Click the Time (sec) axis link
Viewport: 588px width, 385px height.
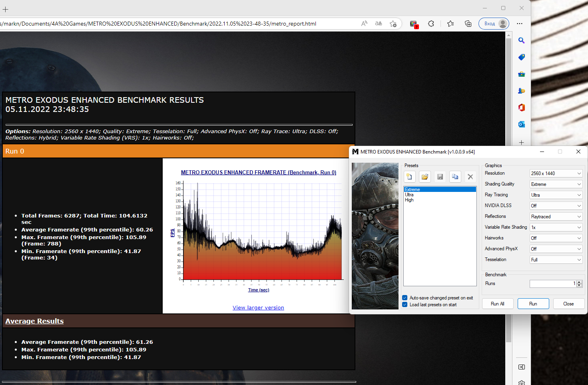[x=259, y=290]
